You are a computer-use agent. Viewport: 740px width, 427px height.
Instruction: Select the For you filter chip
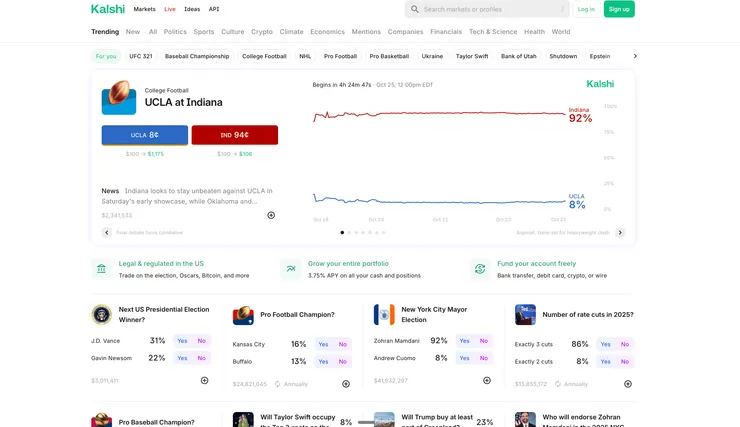[106, 56]
